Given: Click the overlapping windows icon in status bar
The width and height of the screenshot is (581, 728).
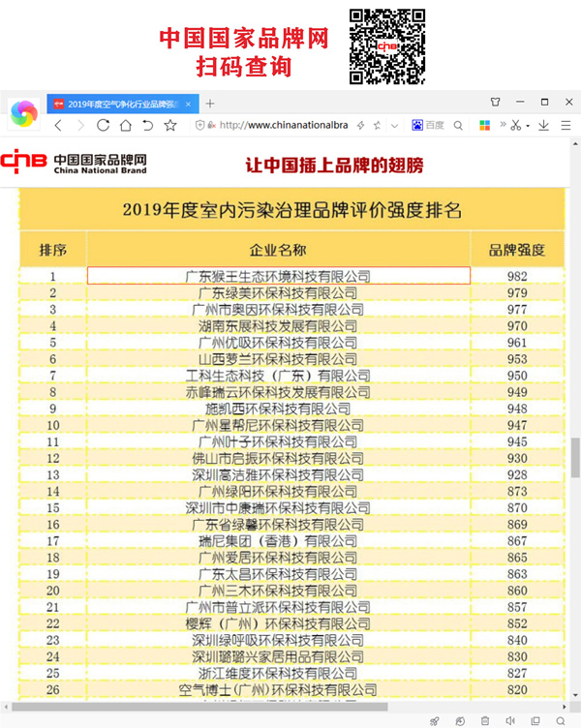Looking at the screenshot, I should (x=535, y=721).
